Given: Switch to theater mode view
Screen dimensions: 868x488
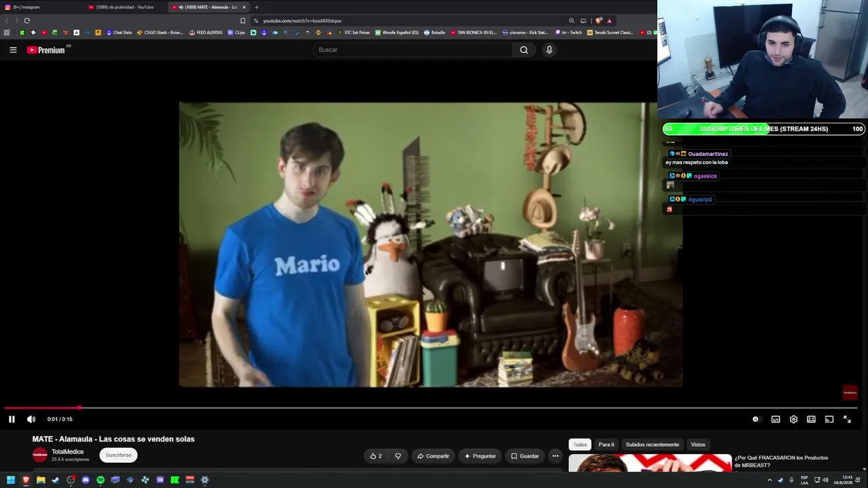Looking at the screenshot, I should (811, 420).
